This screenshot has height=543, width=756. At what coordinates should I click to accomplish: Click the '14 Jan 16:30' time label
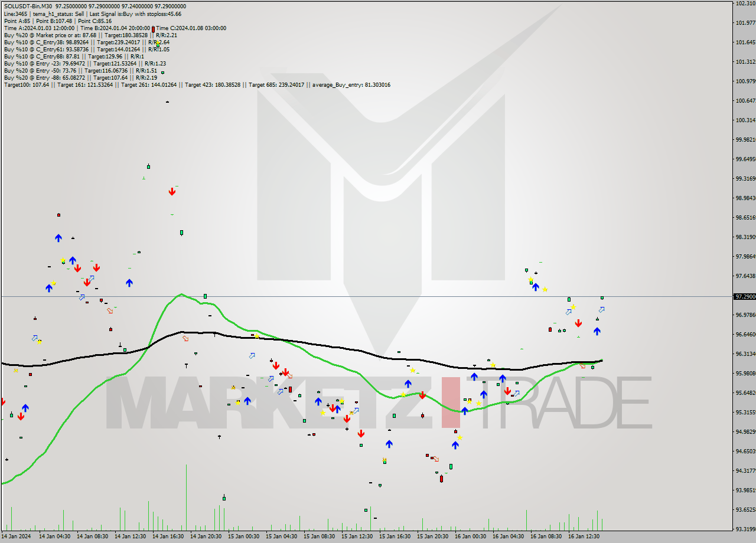tap(168, 537)
